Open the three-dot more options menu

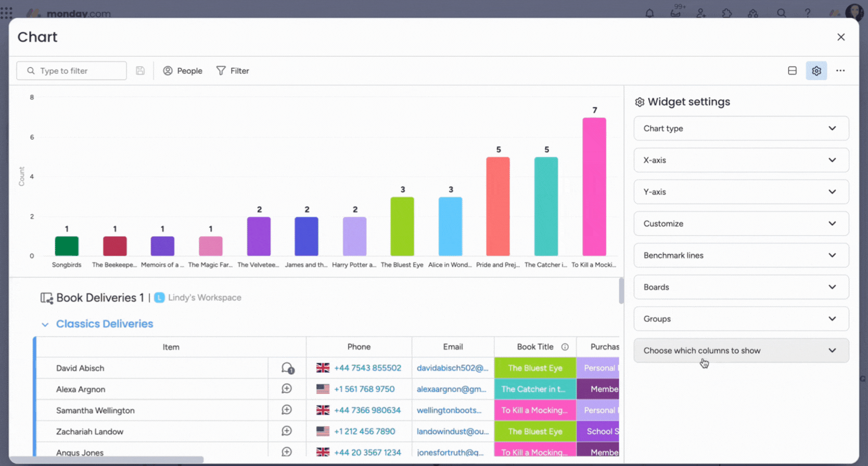[840, 71]
